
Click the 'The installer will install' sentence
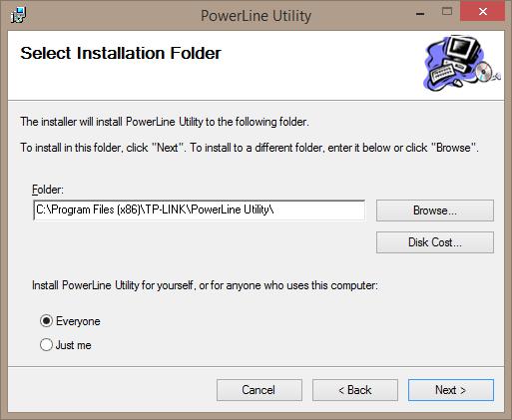click(x=165, y=122)
